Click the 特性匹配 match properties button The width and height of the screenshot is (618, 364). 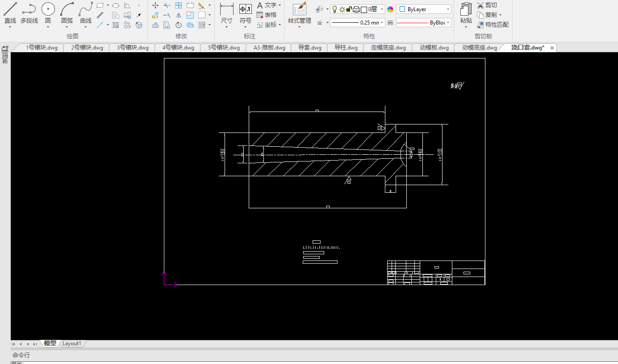(x=493, y=25)
